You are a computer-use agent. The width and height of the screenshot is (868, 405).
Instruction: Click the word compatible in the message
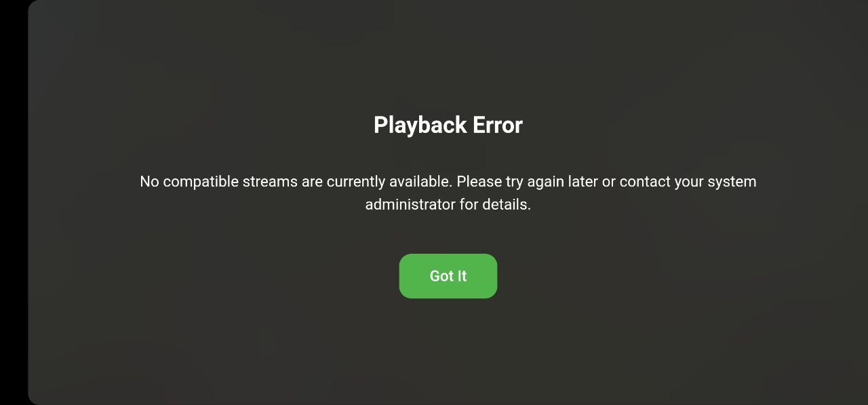(200, 182)
